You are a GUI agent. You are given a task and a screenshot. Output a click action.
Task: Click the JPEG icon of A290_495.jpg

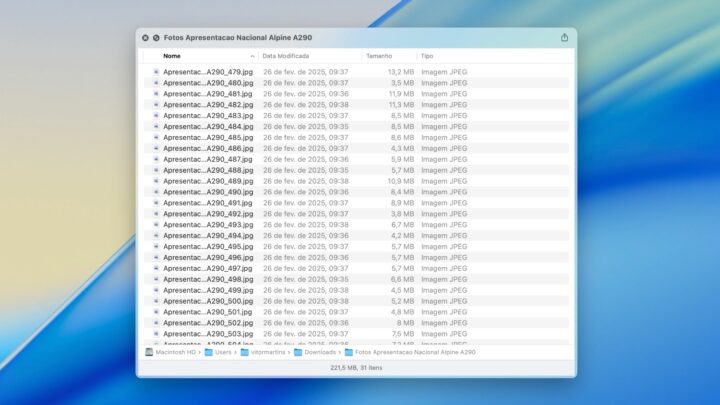[x=156, y=247]
